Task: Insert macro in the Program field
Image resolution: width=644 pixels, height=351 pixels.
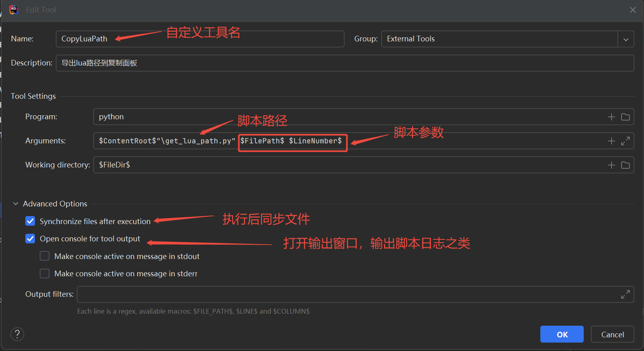Action: pyautogui.click(x=611, y=117)
